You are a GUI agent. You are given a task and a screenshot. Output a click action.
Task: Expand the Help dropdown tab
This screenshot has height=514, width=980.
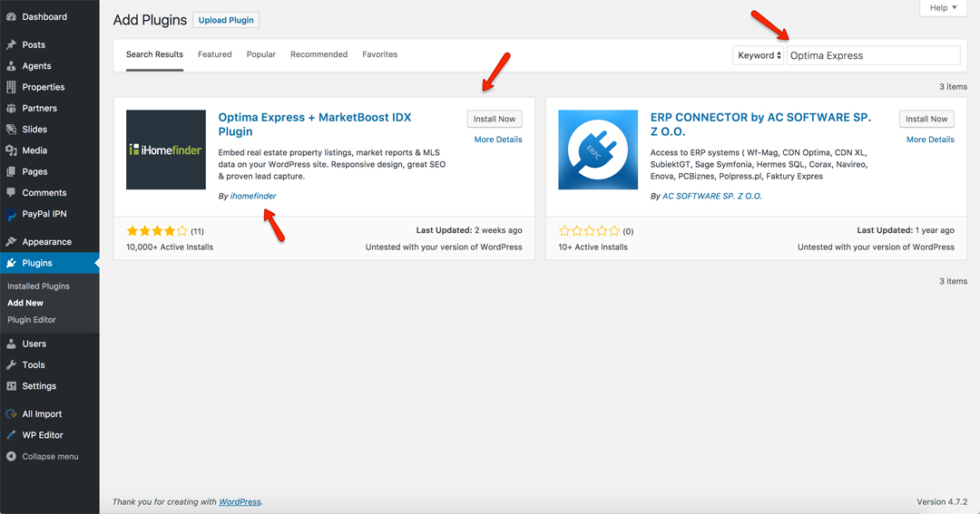coord(943,7)
